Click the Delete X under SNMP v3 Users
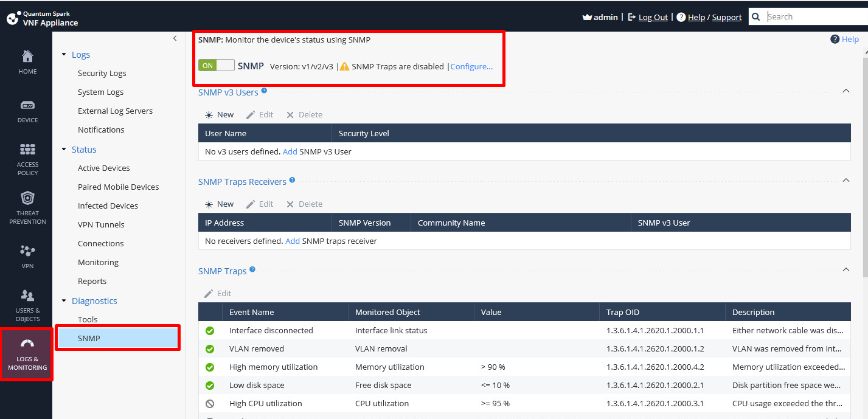The image size is (868, 419). (x=290, y=115)
